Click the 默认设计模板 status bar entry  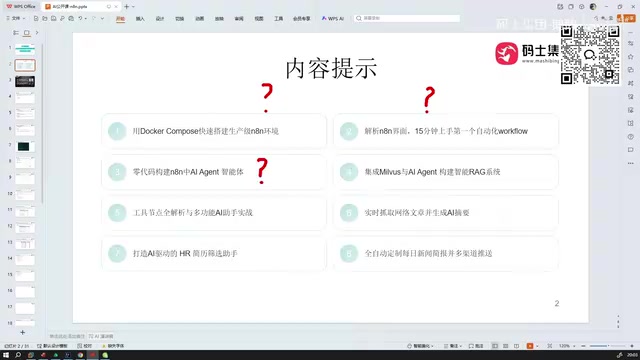point(52,346)
